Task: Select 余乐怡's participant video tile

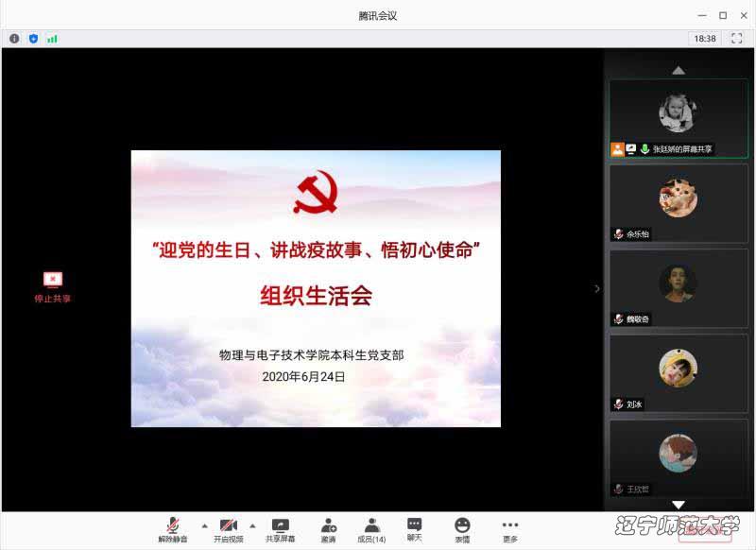Action: 679,205
